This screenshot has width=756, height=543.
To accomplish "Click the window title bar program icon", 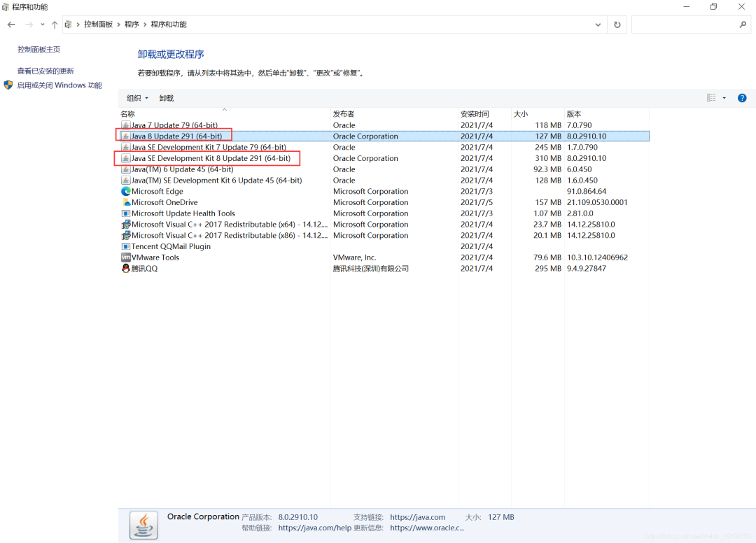I will click(x=5, y=7).
